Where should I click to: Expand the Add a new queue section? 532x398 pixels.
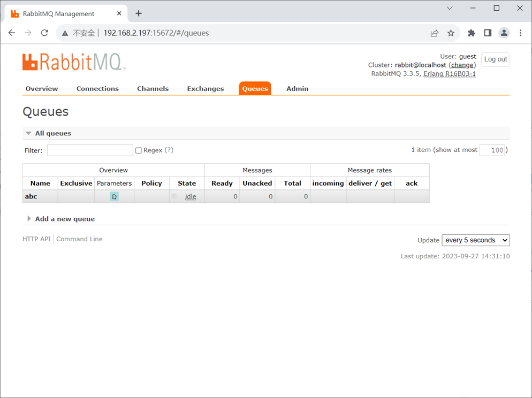pos(60,219)
